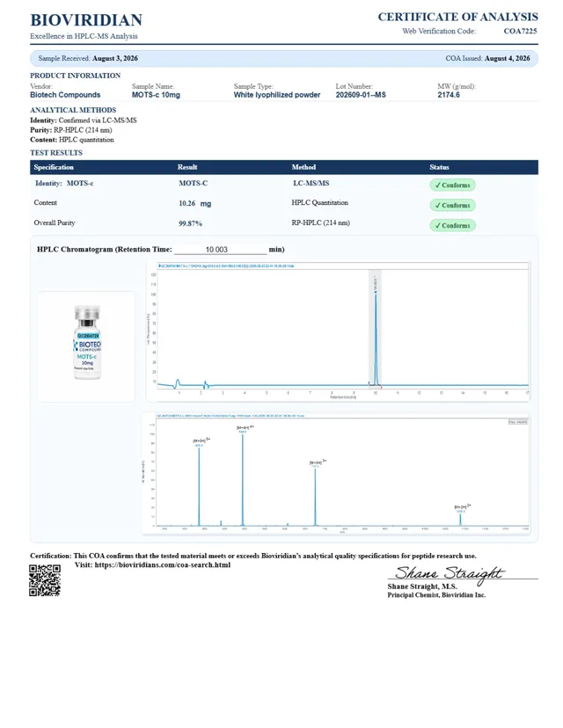Click the Result column header
Image resolution: width=563 pixels, height=728 pixels.
187,167
